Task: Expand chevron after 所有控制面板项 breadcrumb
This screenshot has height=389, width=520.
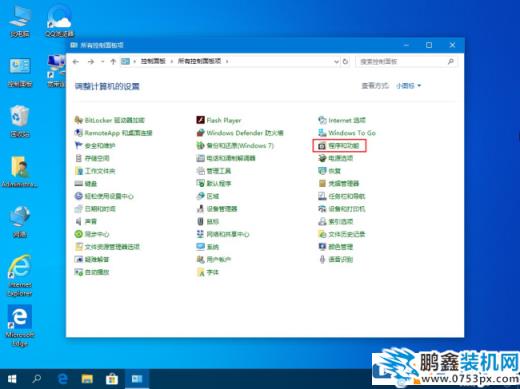Action: (227, 61)
